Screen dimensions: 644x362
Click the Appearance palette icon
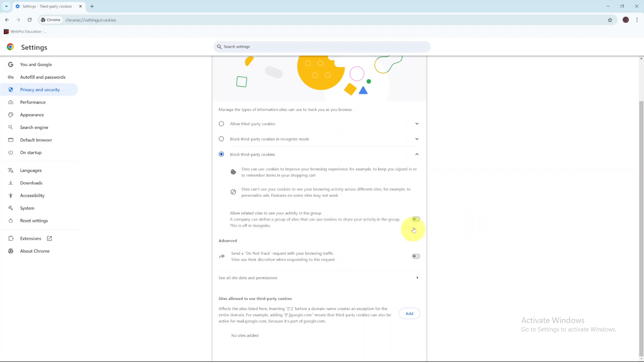tap(11, 115)
